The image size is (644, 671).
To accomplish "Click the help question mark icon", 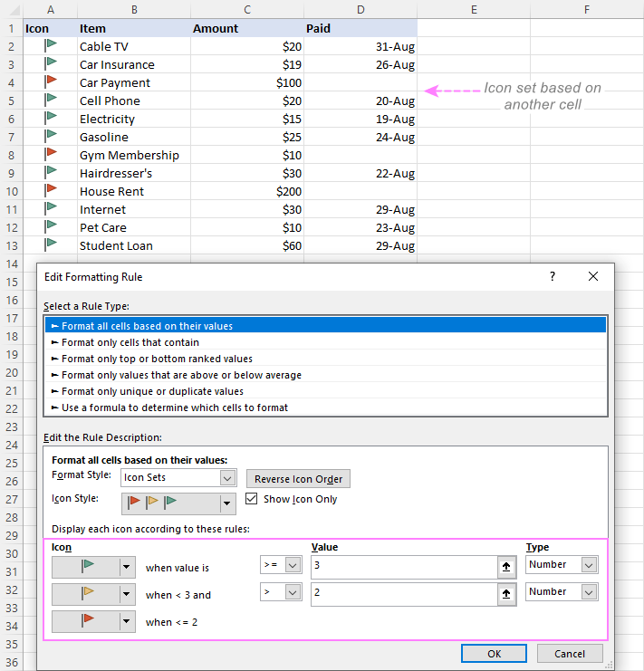I will click(x=553, y=276).
